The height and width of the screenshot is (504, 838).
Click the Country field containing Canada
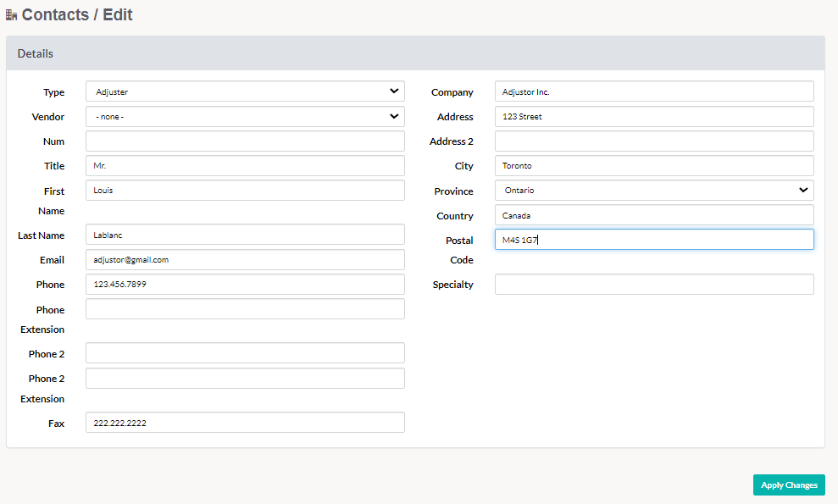[x=654, y=215]
